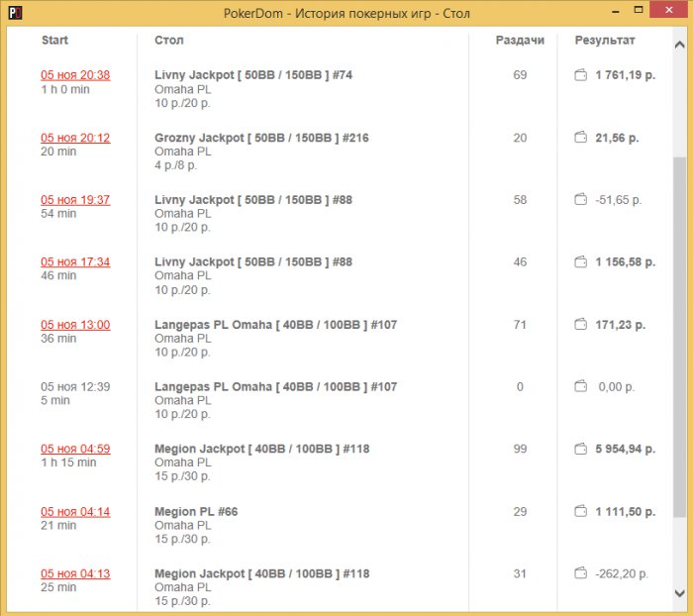Open session link 05 ноя 17:34
Image resolution: width=693 pixels, height=616 pixels.
point(75,262)
